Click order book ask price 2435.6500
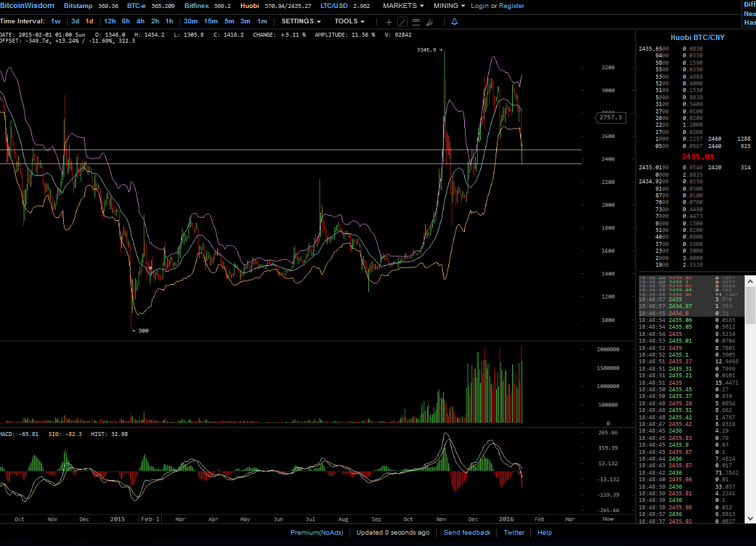 [x=654, y=49]
